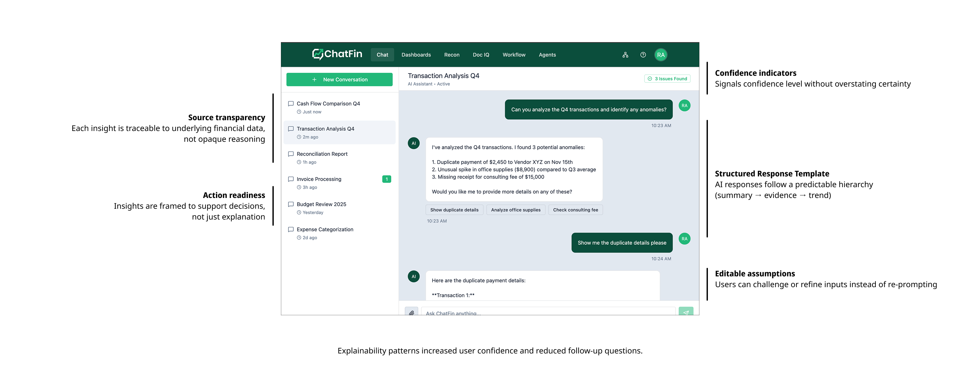Click the Invoice Processing unread badge
This screenshot has height=392, width=980.
386,179
